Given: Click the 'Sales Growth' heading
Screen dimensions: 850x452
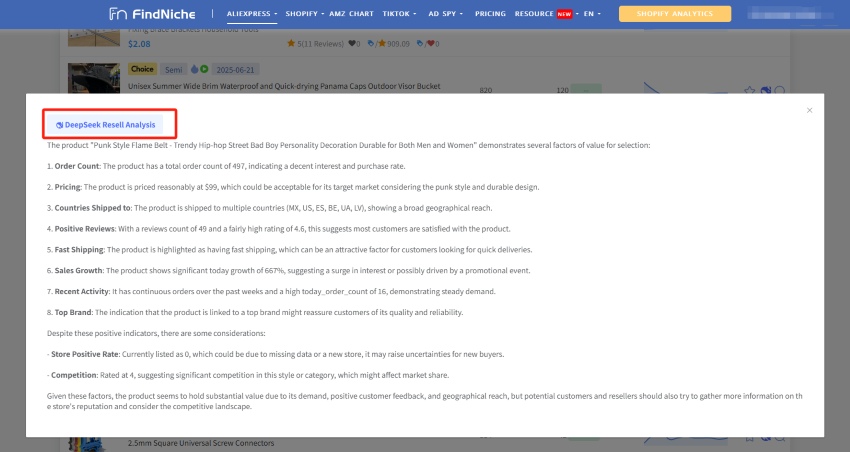Looking at the screenshot, I should tap(79, 270).
